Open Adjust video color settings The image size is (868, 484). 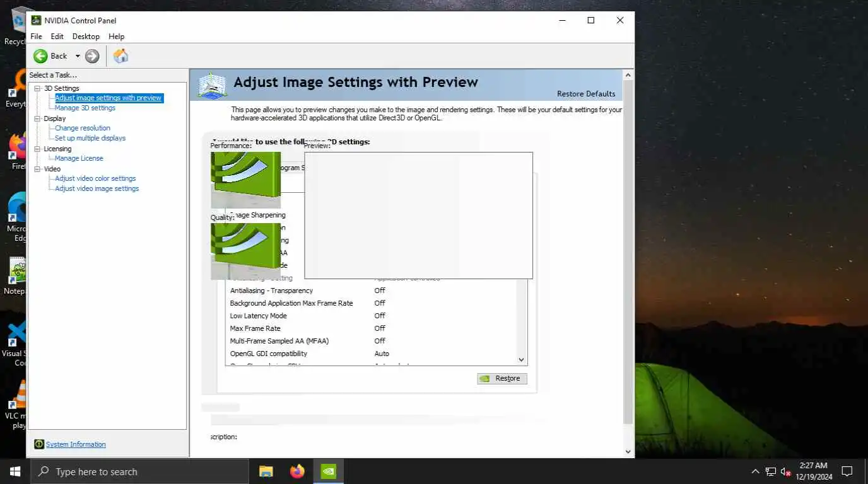click(95, 178)
